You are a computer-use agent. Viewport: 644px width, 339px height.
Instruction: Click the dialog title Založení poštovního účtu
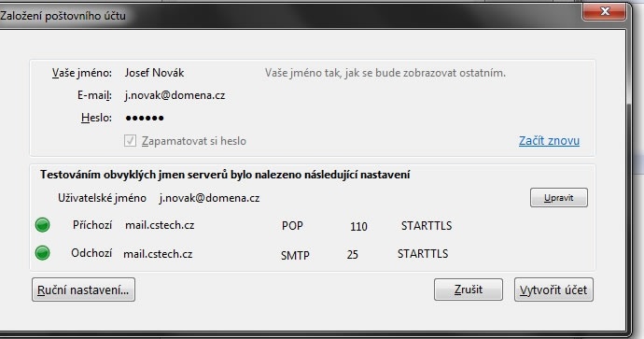[63, 16]
